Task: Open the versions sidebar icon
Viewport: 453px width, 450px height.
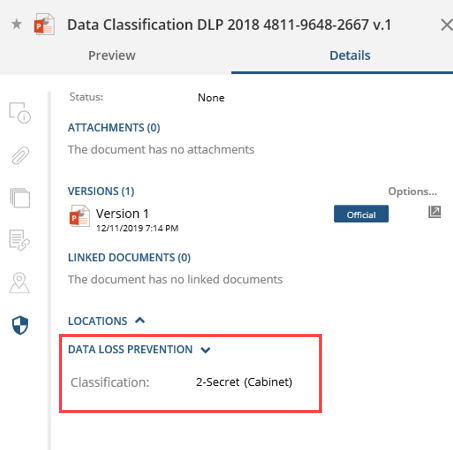Action: 20,198
